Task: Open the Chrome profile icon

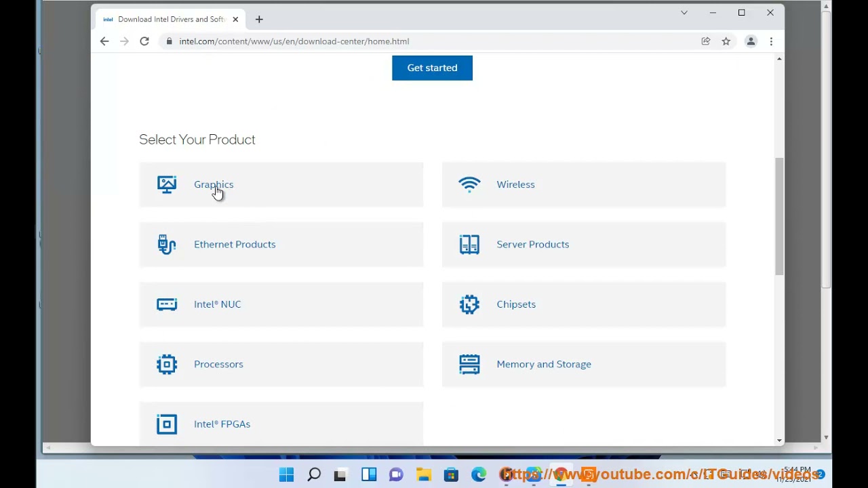Action: pos(751,41)
